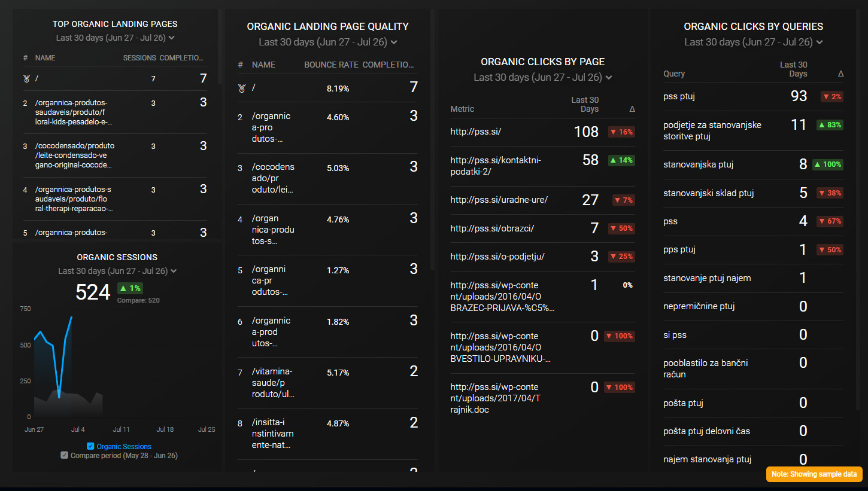This screenshot has width=868, height=491.
Task: Click the green 14% badge for kontaktni-podatki page
Action: coord(621,160)
